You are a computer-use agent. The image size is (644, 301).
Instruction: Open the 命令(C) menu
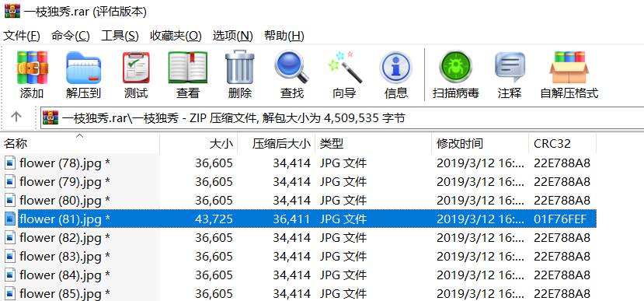(x=70, y=36)
